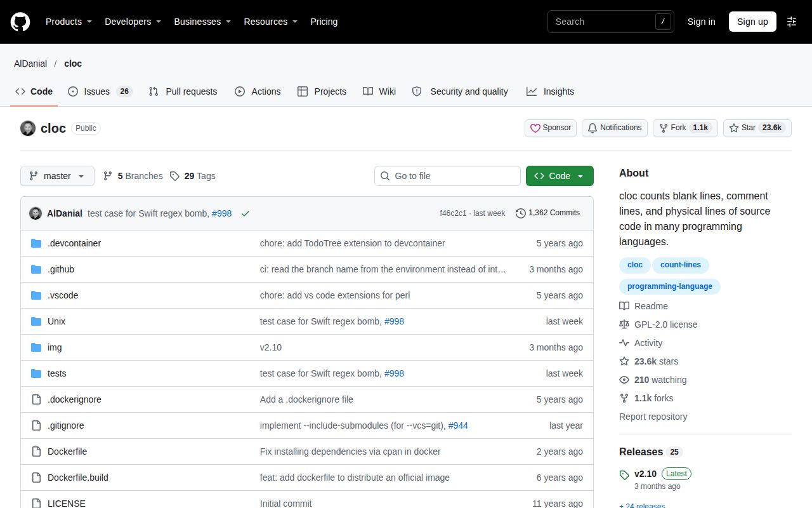Click the GPL-2.0 license scale icon
This screenshot has height=508, width=812.
624,324
